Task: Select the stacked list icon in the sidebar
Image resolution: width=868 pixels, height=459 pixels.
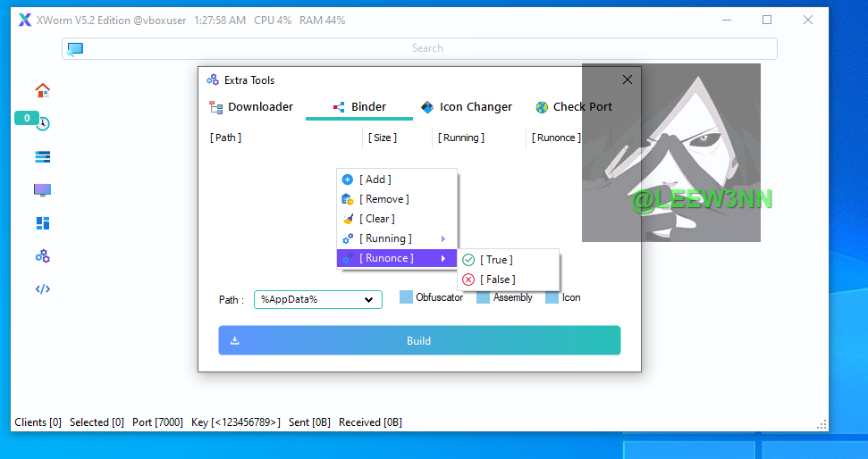Action: (42, 157)
